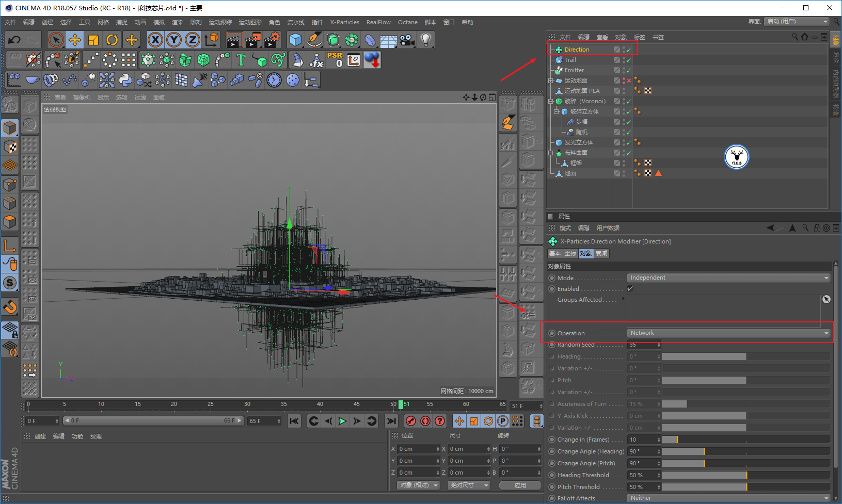Collapse the 破碎 (Voronoi) tree node
This screenshot has width=842, height=504.
551,101
